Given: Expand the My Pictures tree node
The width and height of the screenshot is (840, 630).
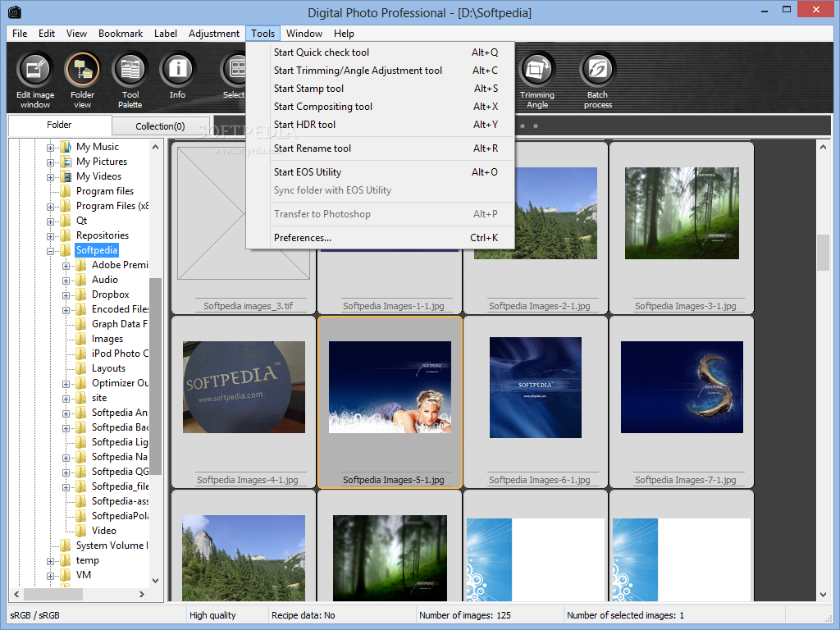Looking at the screenshot, I should 50,162.
